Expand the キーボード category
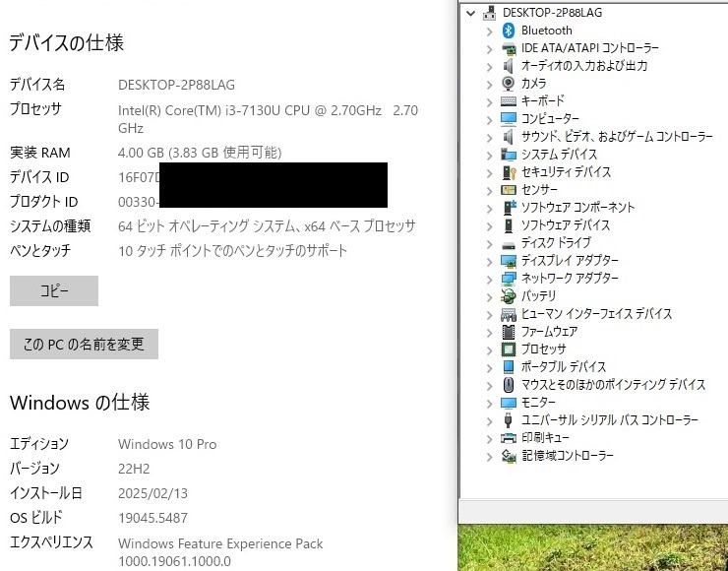728x571 pixels. click(x=489, y=102)
